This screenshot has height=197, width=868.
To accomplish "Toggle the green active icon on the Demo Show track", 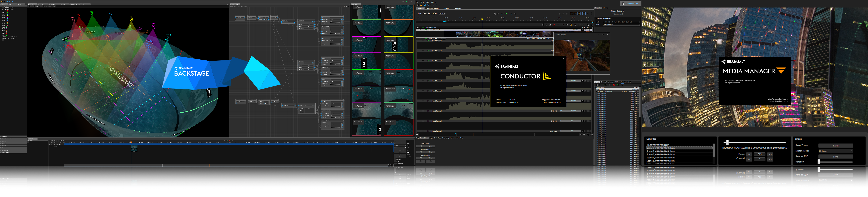I will click(x=423, y=28).
